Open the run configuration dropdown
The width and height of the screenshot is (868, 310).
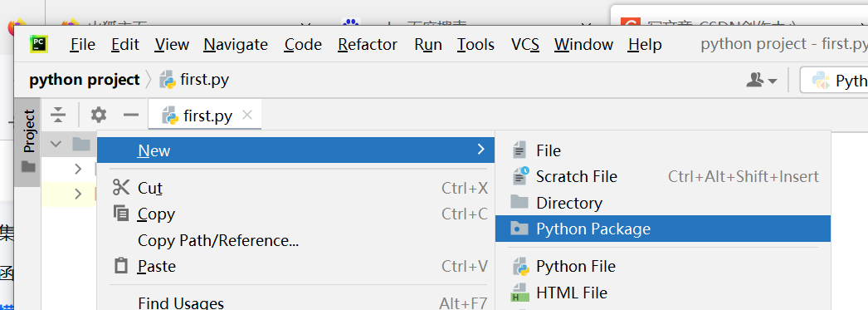pos(834,81)
